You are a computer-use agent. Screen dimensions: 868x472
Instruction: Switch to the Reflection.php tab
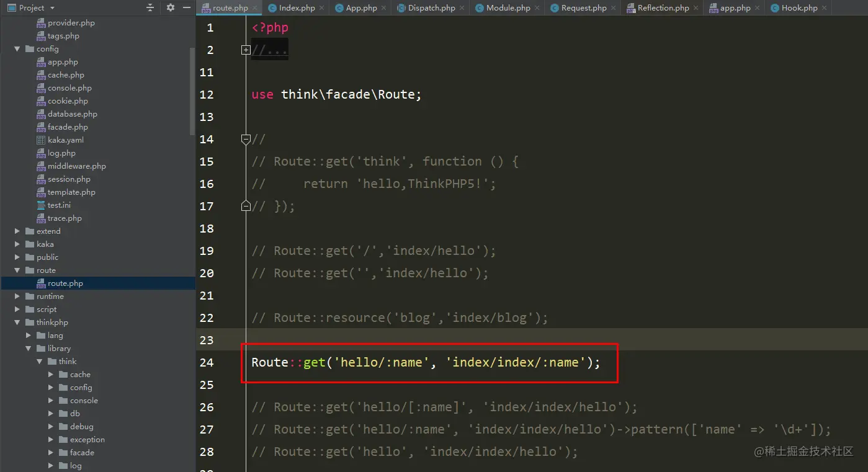click(663, 8)
